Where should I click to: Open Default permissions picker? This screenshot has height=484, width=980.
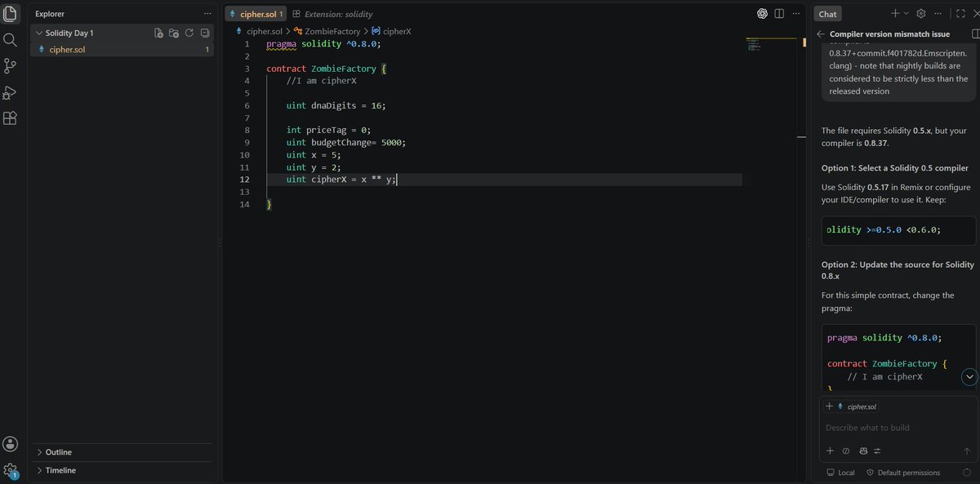coord(902,473)
